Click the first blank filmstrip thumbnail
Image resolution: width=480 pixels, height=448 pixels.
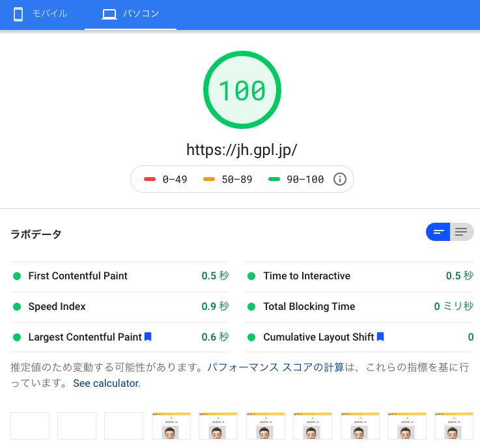[x=30, y=426]
